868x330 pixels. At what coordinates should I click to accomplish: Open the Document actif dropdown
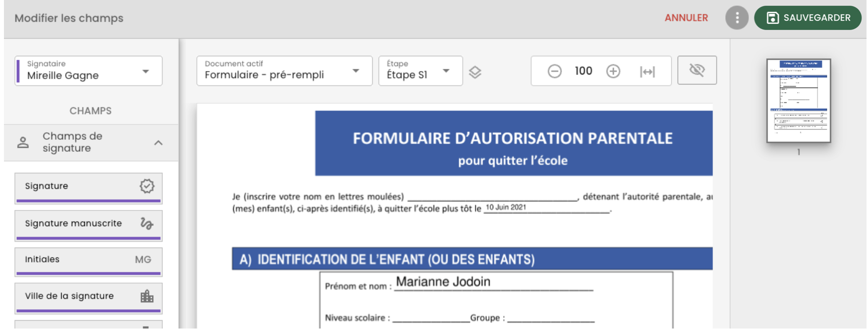[284, 71]
